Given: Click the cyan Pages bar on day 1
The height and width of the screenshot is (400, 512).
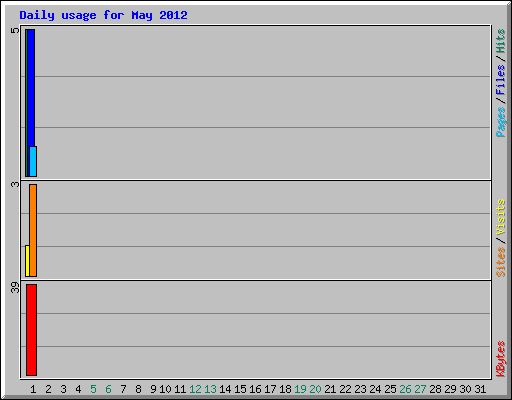Looking at the screenshot, I should pyautogui.click(x=33, y=161).
